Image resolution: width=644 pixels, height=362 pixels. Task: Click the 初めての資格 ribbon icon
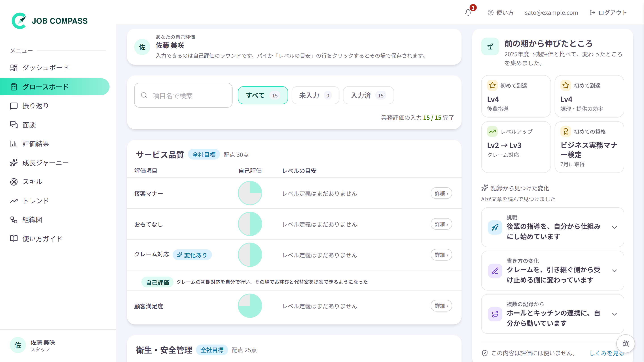pyautogui.click(x=566, y=131)
